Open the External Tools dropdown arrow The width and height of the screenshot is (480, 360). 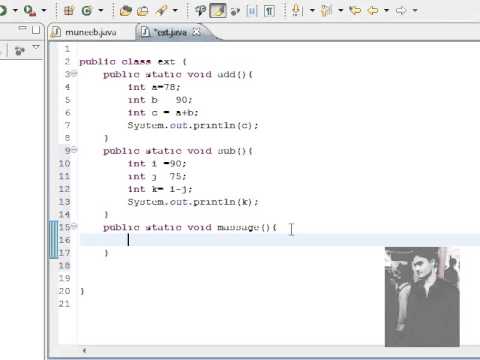[44, 11]
